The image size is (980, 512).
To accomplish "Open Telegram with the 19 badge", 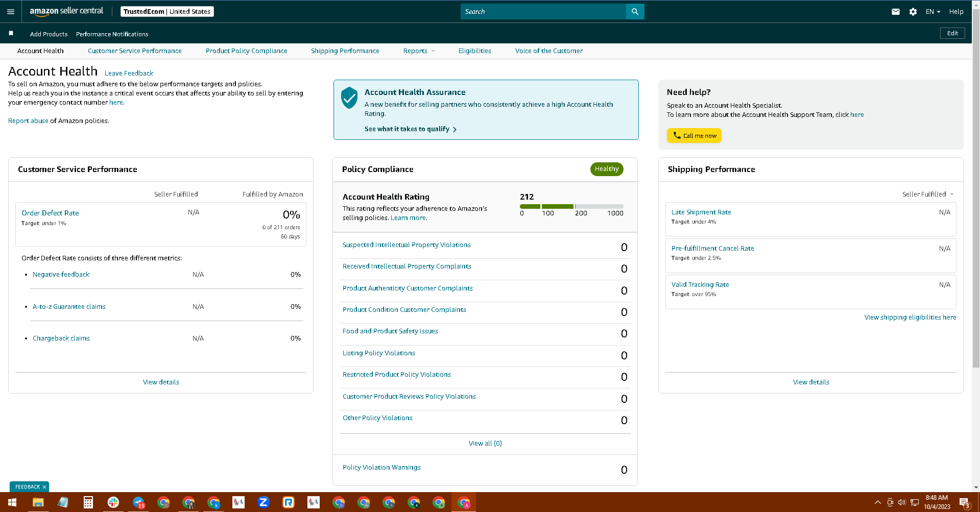I will (138, 502).
